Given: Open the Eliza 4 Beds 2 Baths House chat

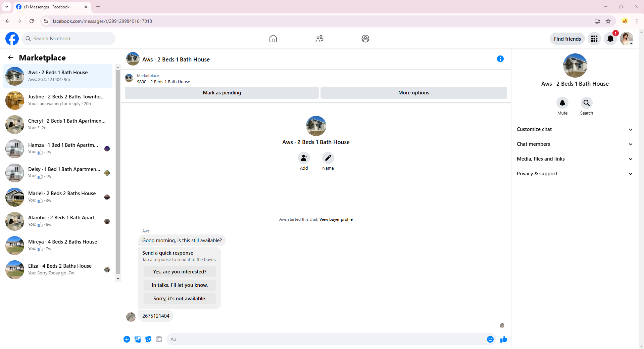Looking at the screenshot, I should point(58,270).
